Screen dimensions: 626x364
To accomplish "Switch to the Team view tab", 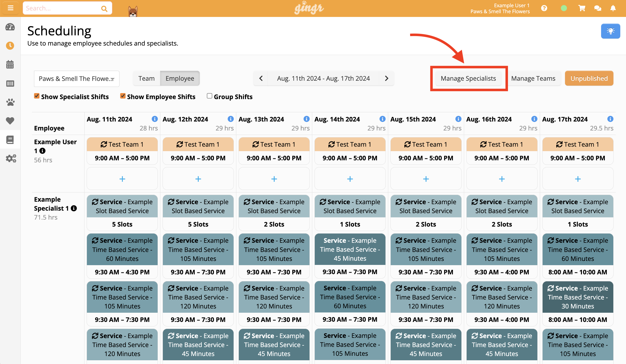I will pyautogui.click(x=146, y=78).
